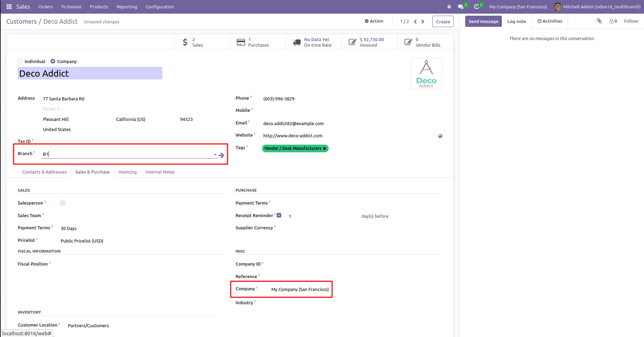This screenshot has width=644, height=337.
Task: Click the attachment paperclip icon
Action: point(599,21)
